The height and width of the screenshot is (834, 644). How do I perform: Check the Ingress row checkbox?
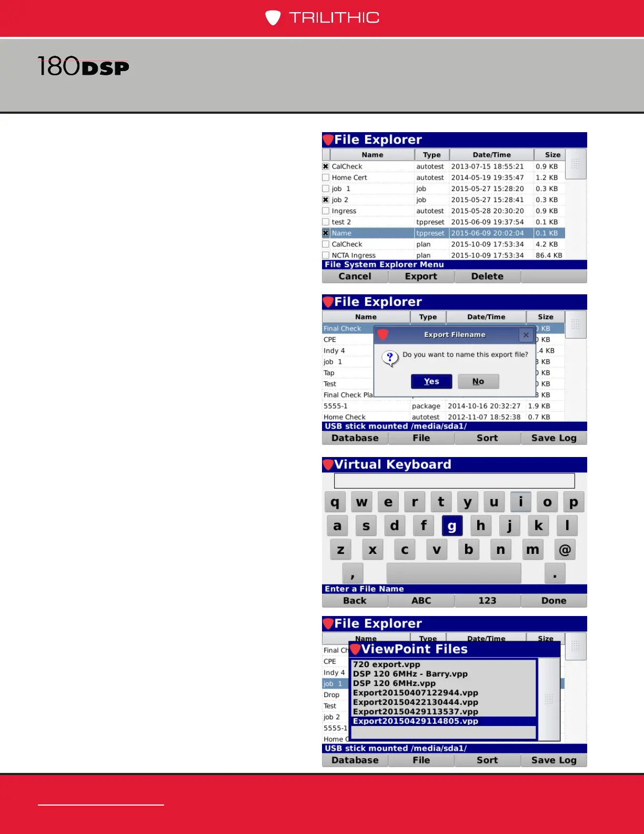[326, 211]
